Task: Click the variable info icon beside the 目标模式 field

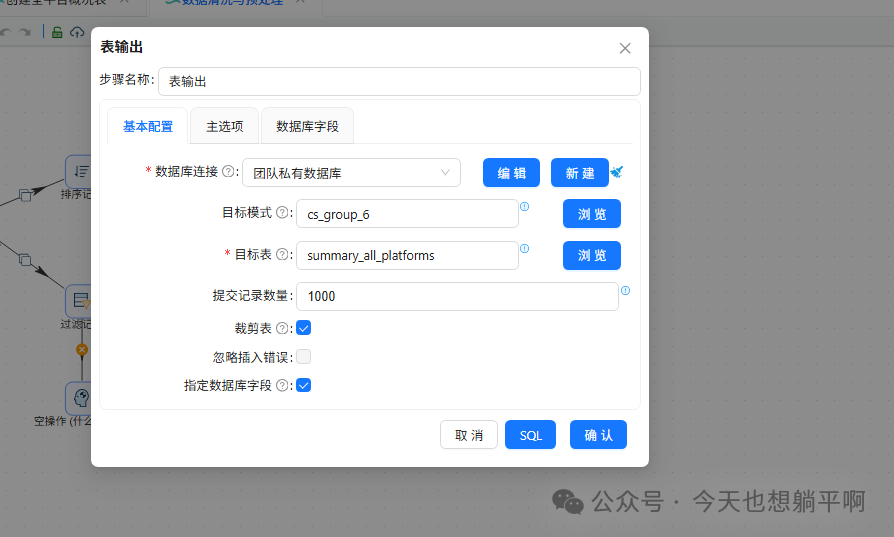Action: pos(525,206)
